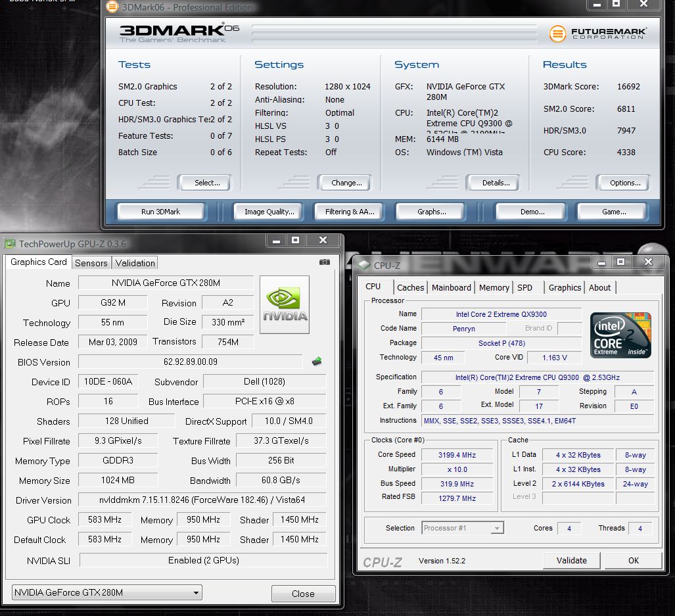This screenshot has height=616, width=675.
Task: Open the Graphics tab in CPU-Z
Action: click(565, 287)
